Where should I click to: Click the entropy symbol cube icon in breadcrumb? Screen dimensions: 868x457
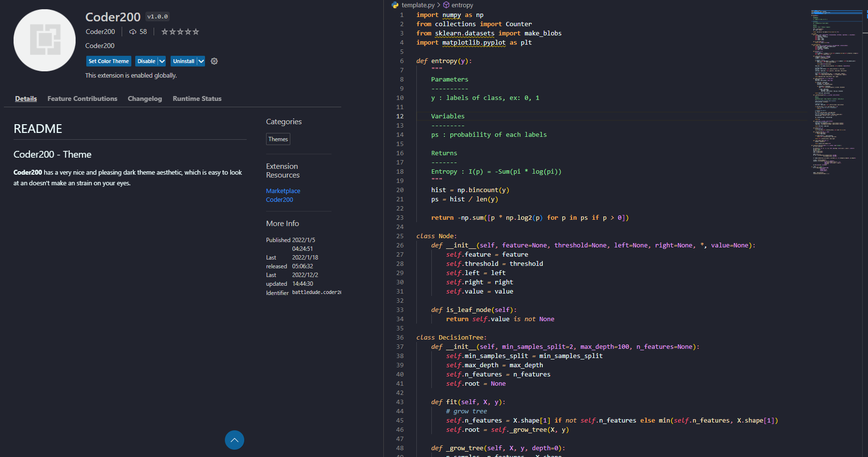pos(446,5)
